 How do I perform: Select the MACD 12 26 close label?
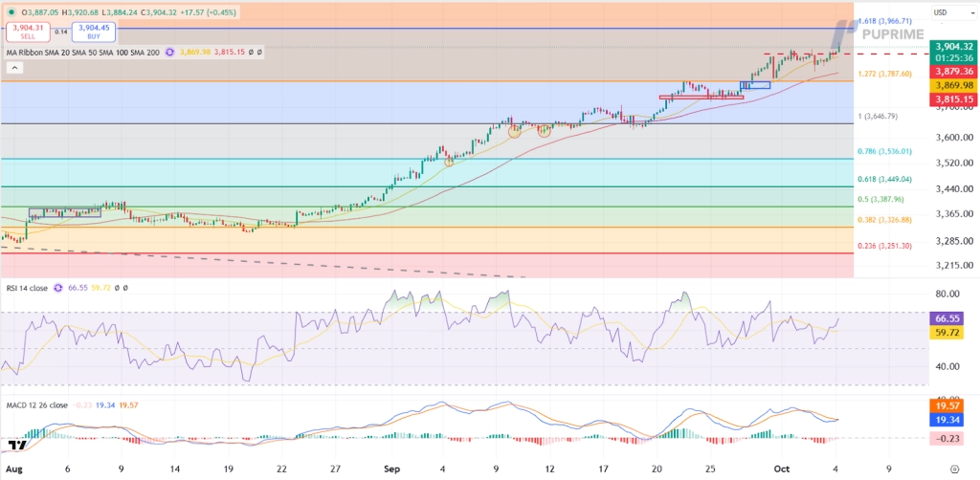[x=35, y=405]
